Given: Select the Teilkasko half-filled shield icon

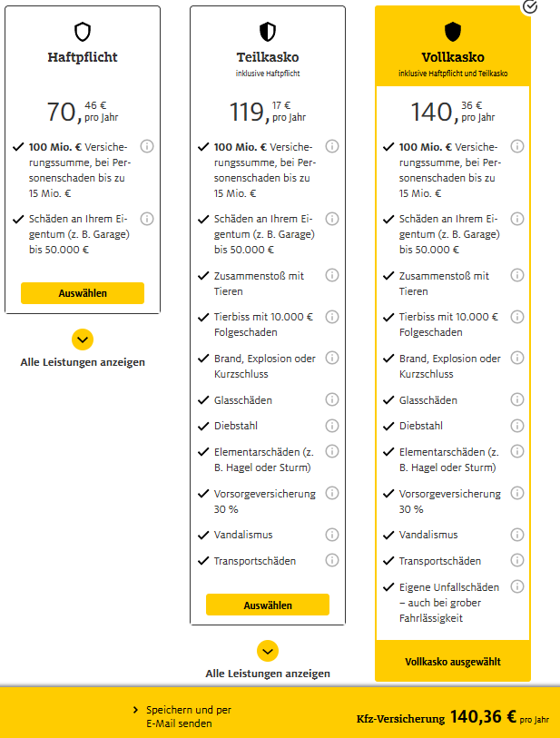Looking at the screenshot, I should pos(268,32).
